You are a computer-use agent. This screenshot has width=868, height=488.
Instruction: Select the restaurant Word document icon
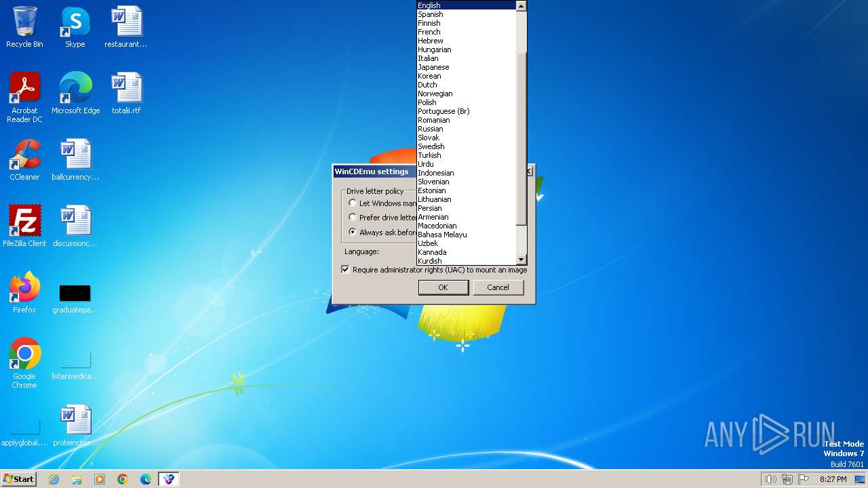126,27
